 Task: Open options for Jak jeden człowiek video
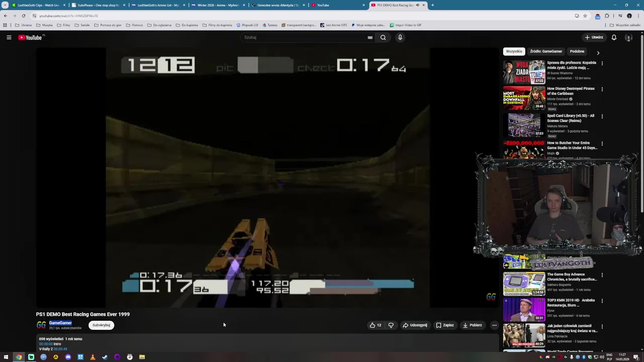(602, 326)
